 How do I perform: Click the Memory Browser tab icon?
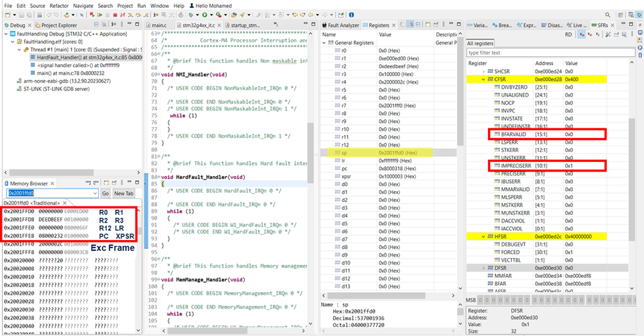(6, 184)
